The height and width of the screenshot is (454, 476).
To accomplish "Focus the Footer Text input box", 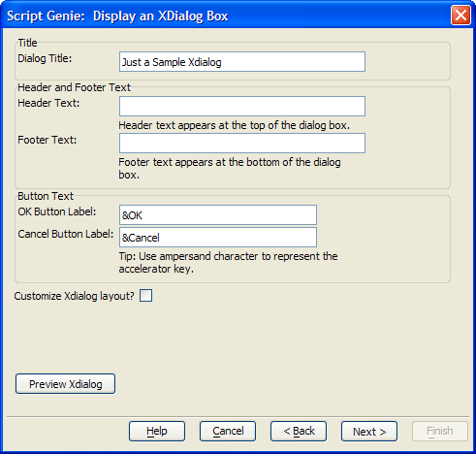I will point(242,143).
